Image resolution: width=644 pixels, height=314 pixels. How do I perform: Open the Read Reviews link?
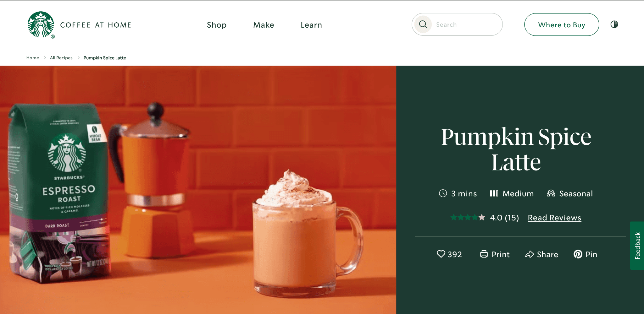pos(554,218)
